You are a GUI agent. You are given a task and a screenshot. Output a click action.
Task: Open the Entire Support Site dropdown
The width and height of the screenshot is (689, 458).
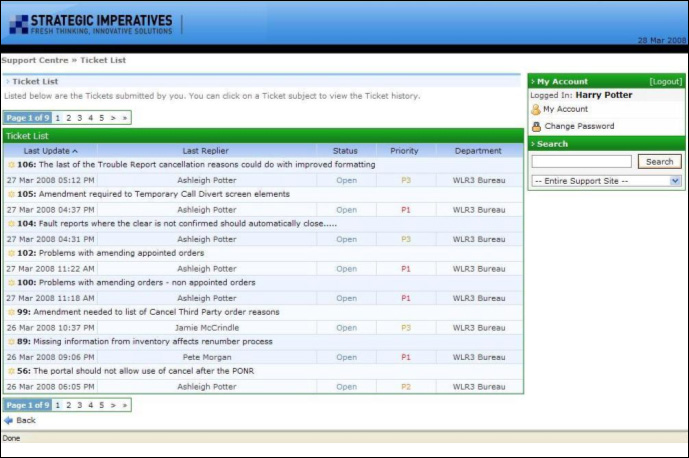[606, 181]
